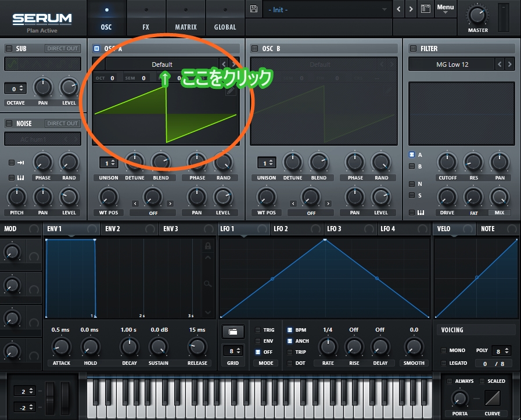Click the NOISE DIRECT OUT button

pos(63,123)
